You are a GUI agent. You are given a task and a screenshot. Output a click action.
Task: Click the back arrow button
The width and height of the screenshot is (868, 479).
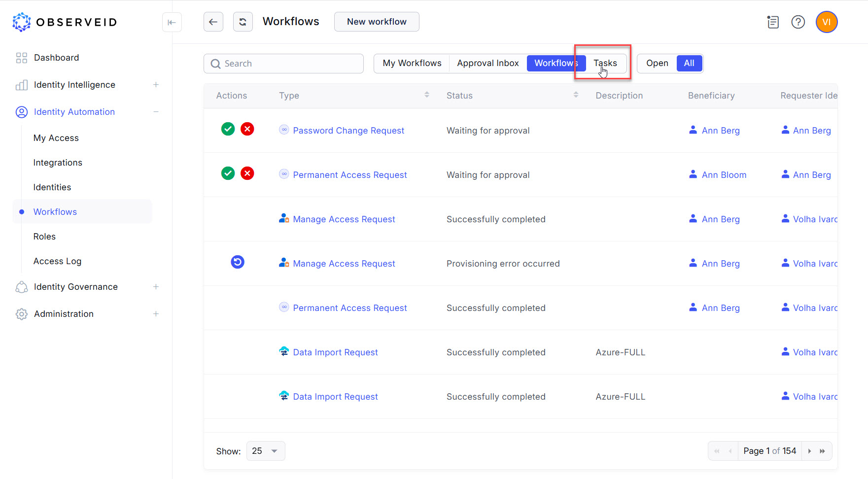(213, 22)
